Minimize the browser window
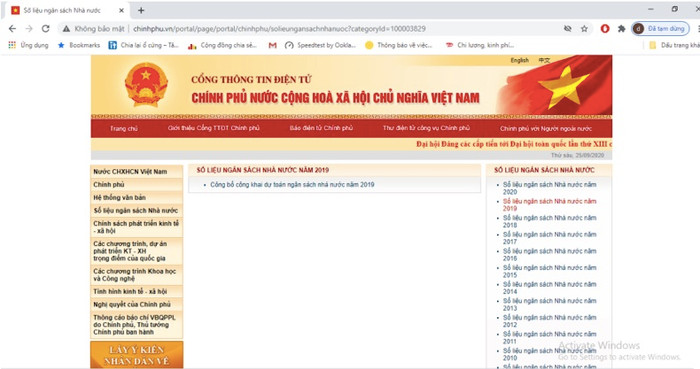Viewport: 700px width, 369px height. [651, 9]
